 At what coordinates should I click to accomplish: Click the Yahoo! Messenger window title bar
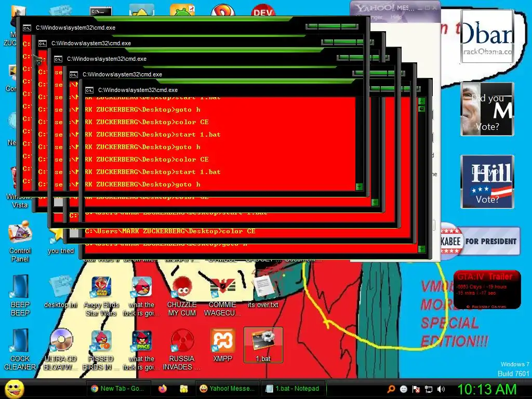pos(395,8)
